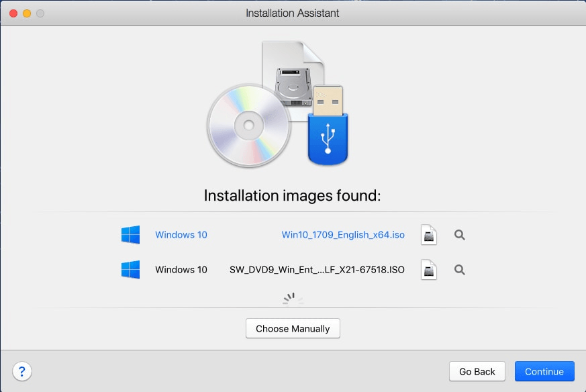The height and width of the screenshot is (392, 586).
Task: Click the magnifier icon for Win10_1709_English_x64.iso
Action: point(459,234)
